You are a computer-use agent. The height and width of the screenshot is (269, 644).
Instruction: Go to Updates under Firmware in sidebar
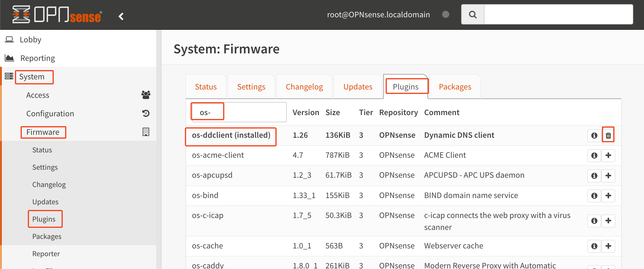tap(45, 202)
